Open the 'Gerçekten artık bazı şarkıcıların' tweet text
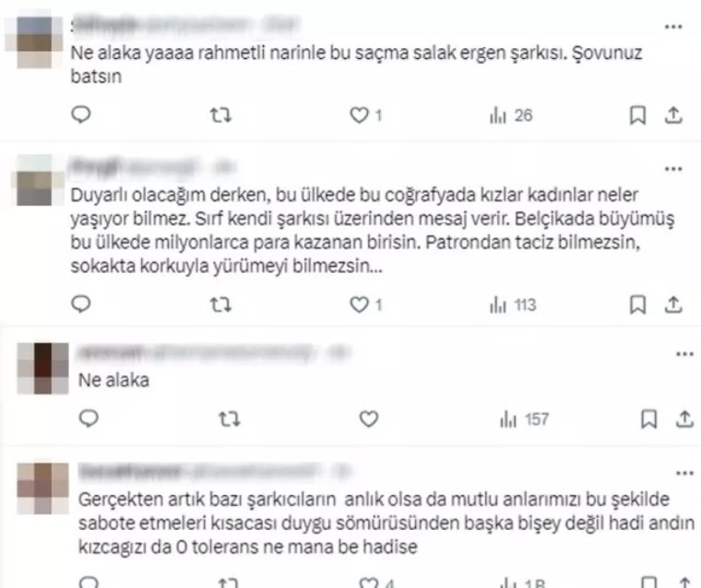Screen dimensions: 701x588 (x=386, y=523)
